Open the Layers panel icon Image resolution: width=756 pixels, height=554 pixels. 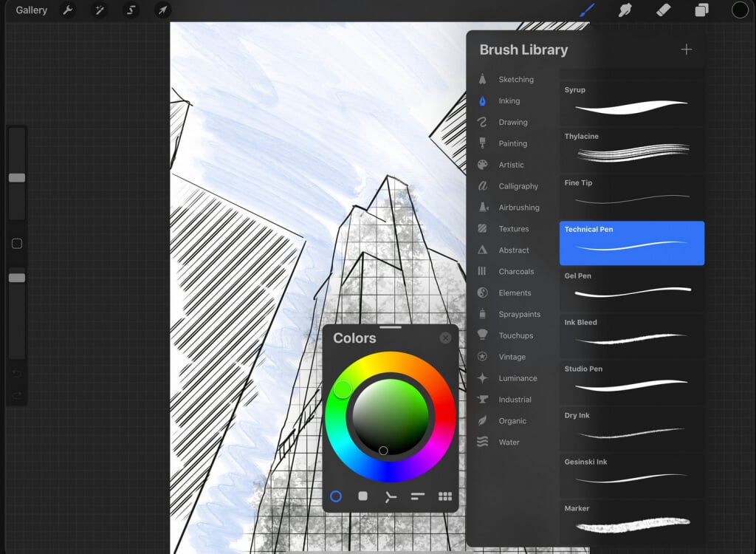(701, 10)
